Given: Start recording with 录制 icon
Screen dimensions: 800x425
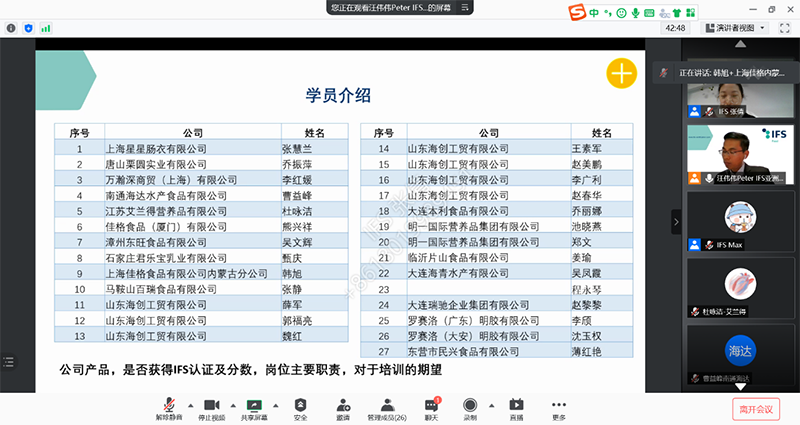Looking at the screenshot, I should point(470,406).
